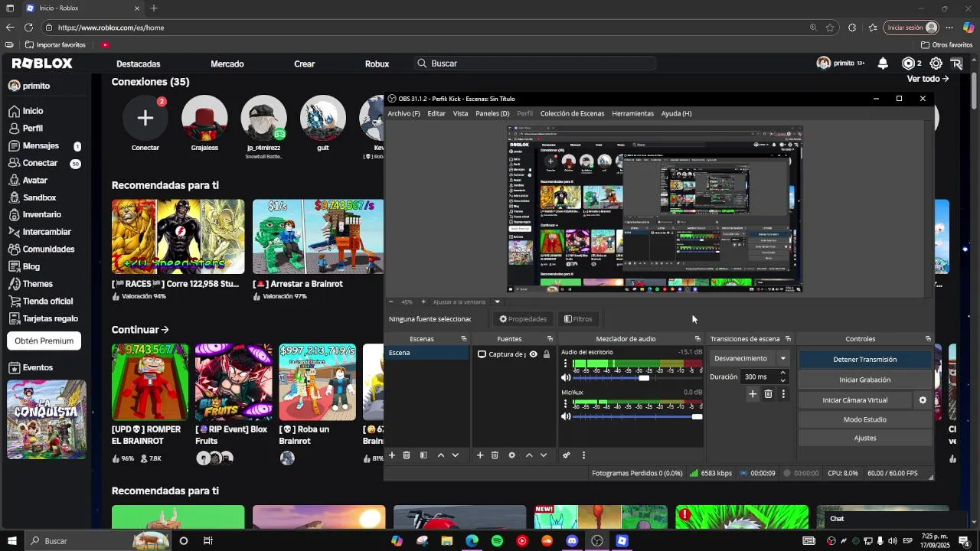Click Iniciar Grabación button
Image resolution: width=980 pixels, height=551 pixels.
pos(865,380)
